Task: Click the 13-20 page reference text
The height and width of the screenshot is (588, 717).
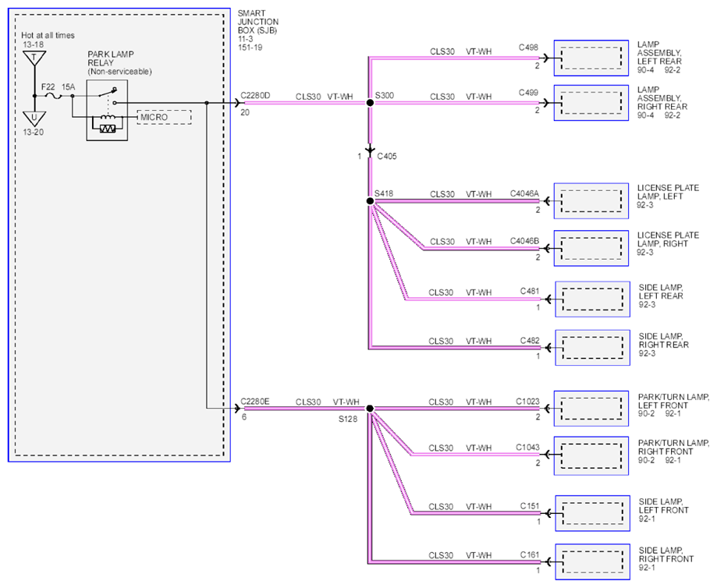Action: coord(34,132)
